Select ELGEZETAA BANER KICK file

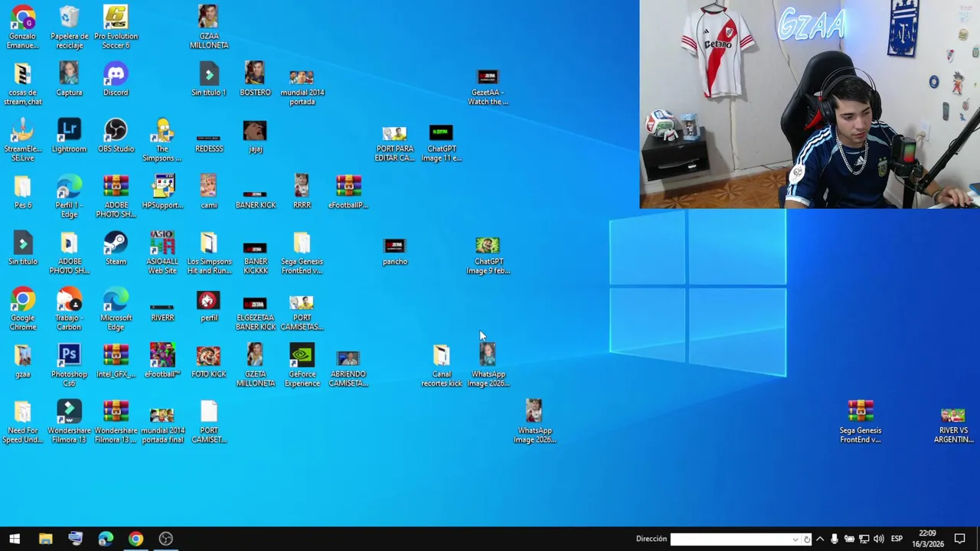255,312
